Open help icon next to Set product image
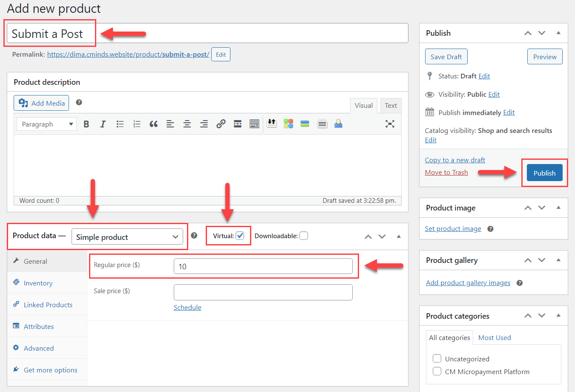Image resolution: width=575 pixels, height=392 pixels. [x=490, y=229]
